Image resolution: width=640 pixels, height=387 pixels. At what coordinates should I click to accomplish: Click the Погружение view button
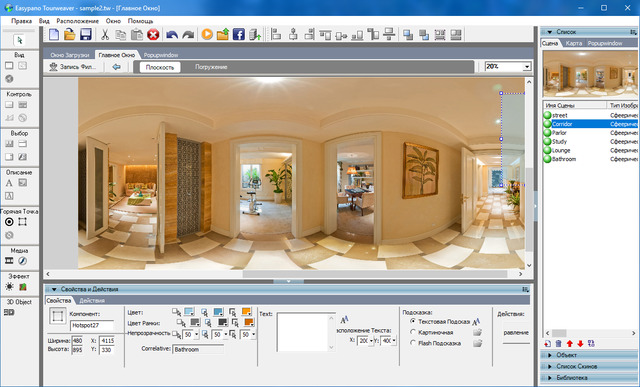pos(211,67)
